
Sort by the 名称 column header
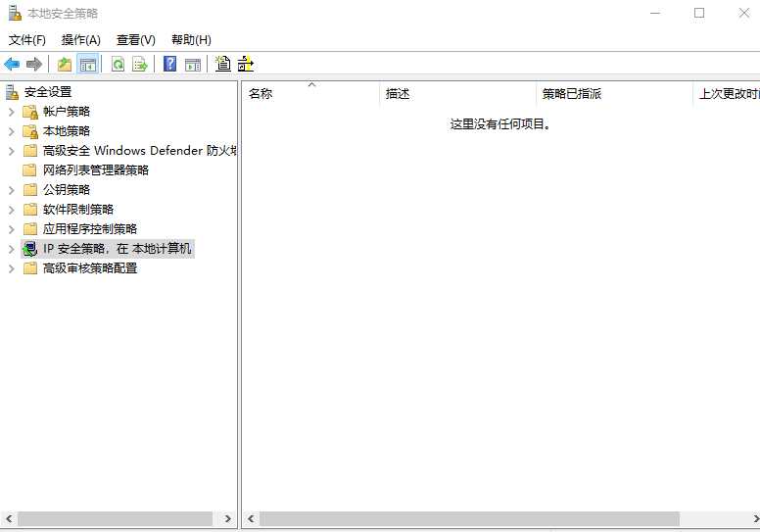click(x=310, y=94)
